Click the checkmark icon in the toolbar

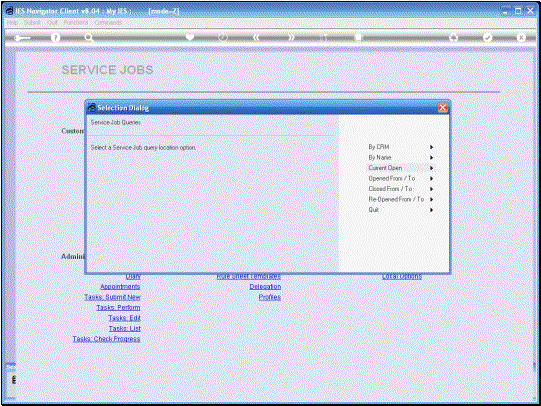click(x=487, y=38)
